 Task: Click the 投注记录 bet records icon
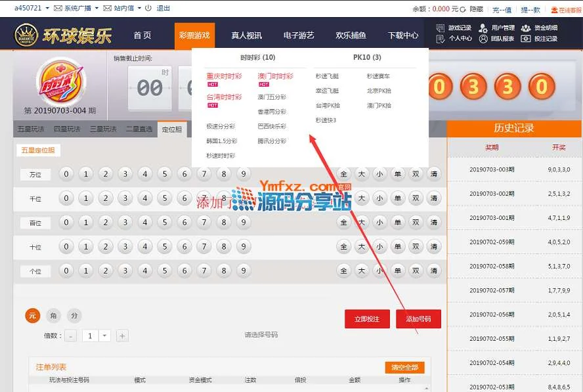point(525,39)
